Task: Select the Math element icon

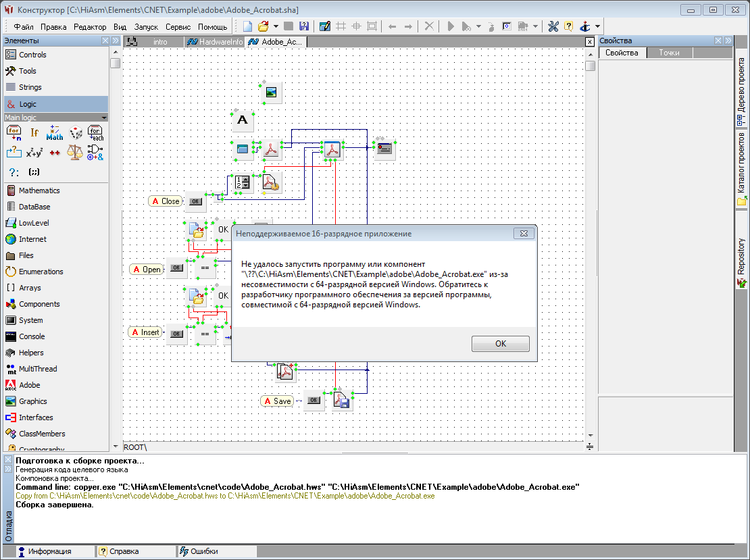Action: click(55, 132)
